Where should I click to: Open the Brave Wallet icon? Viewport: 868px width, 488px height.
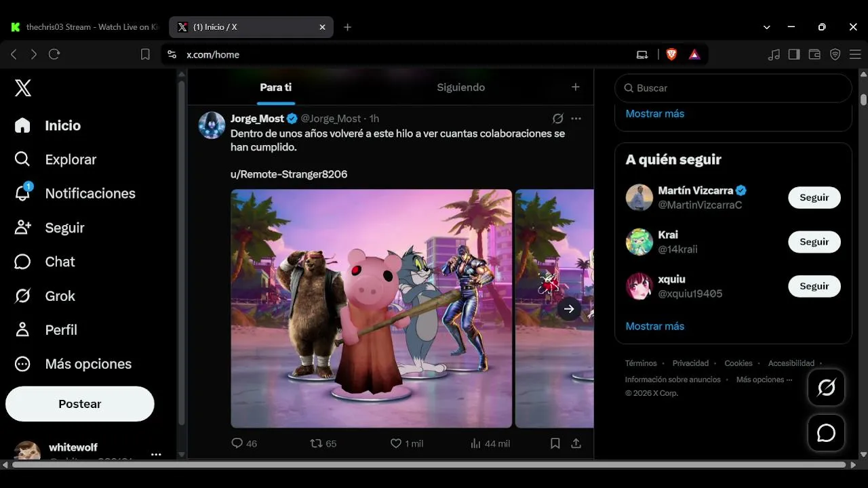(814, 54)
